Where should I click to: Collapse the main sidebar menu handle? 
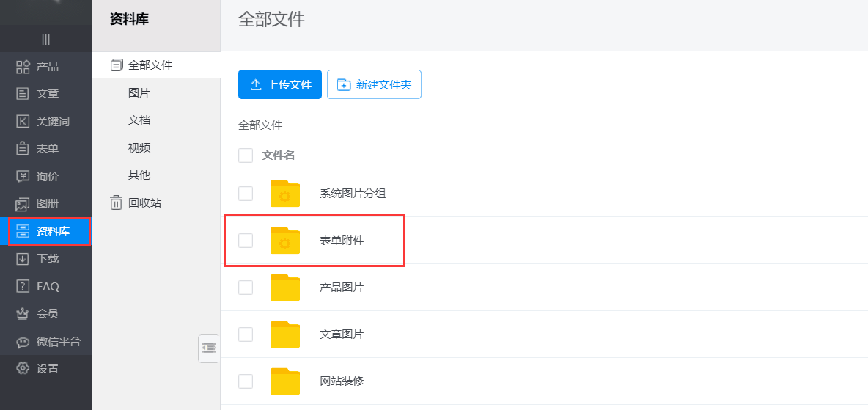tap(45, 40)
